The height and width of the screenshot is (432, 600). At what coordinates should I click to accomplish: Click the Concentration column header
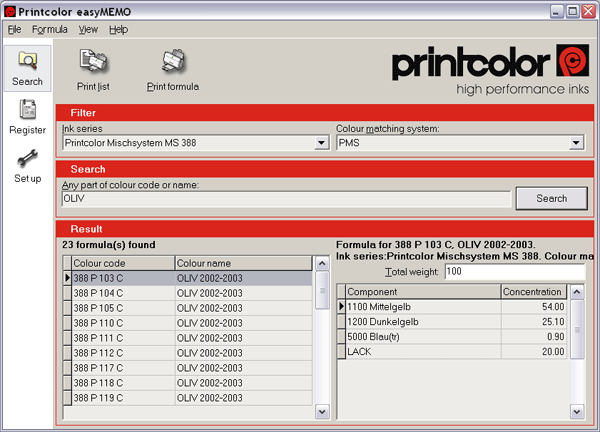[535, 291]
